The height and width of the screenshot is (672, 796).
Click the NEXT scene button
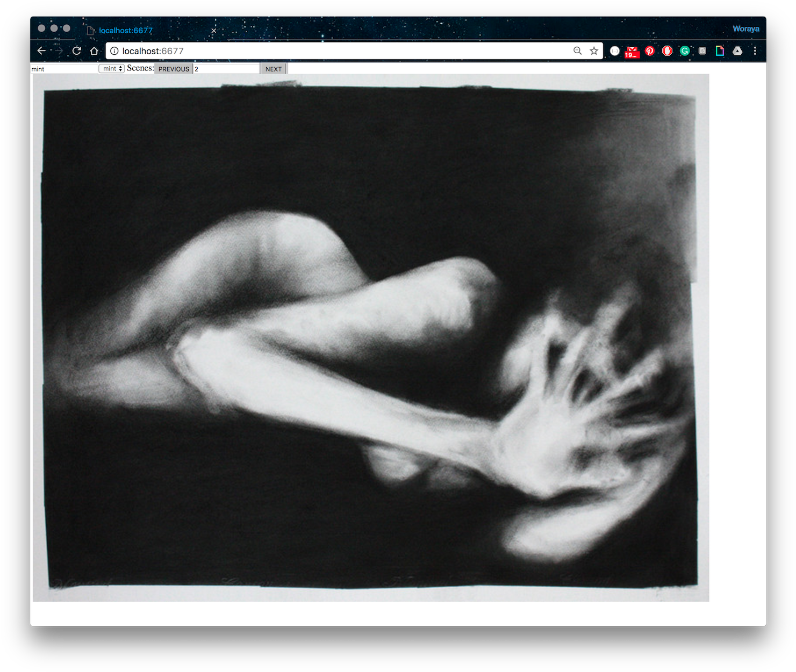274,69
